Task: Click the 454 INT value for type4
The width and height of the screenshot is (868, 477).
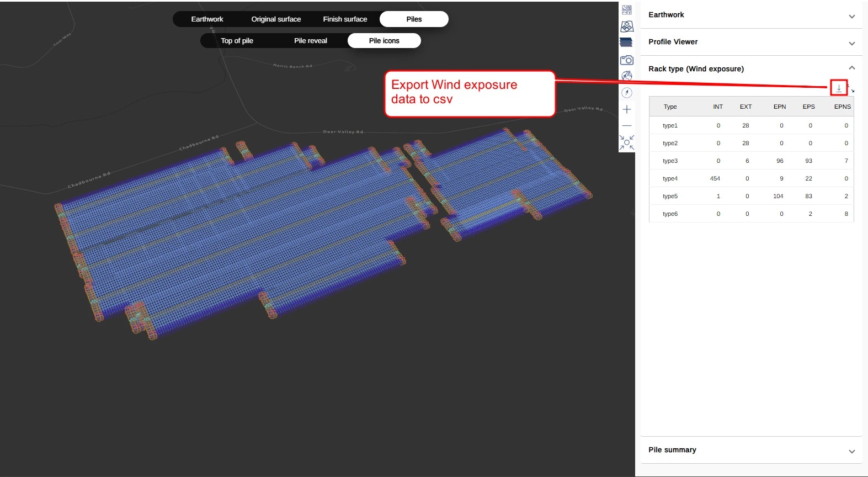Action: pyautogui.click(x=715, y=178)
